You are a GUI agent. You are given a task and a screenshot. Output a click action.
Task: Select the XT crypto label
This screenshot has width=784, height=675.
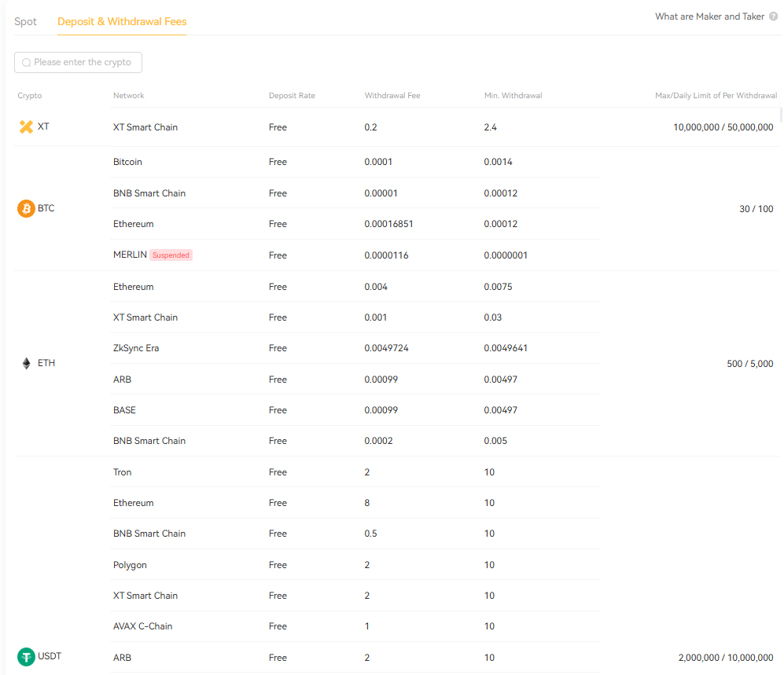43,127
